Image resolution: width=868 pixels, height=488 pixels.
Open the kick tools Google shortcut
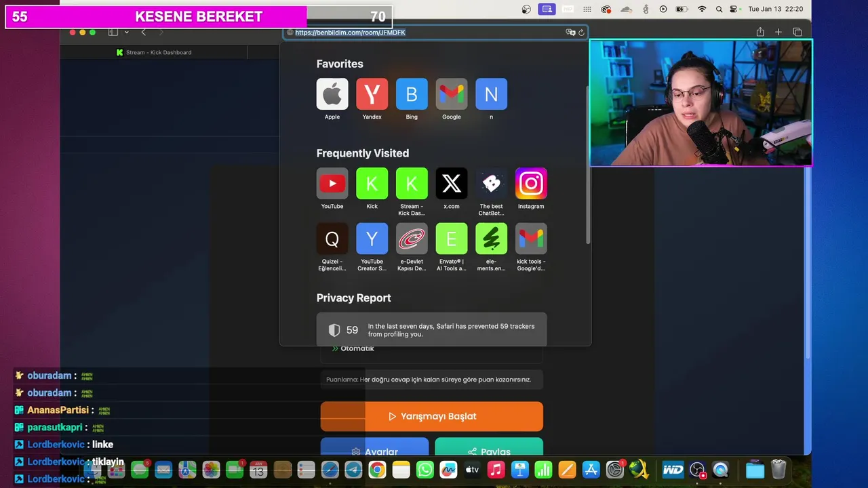tap(531, 239)
